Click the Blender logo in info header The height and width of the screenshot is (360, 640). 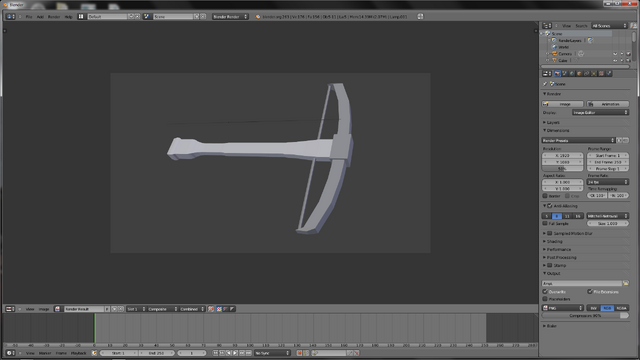[258, 17]
